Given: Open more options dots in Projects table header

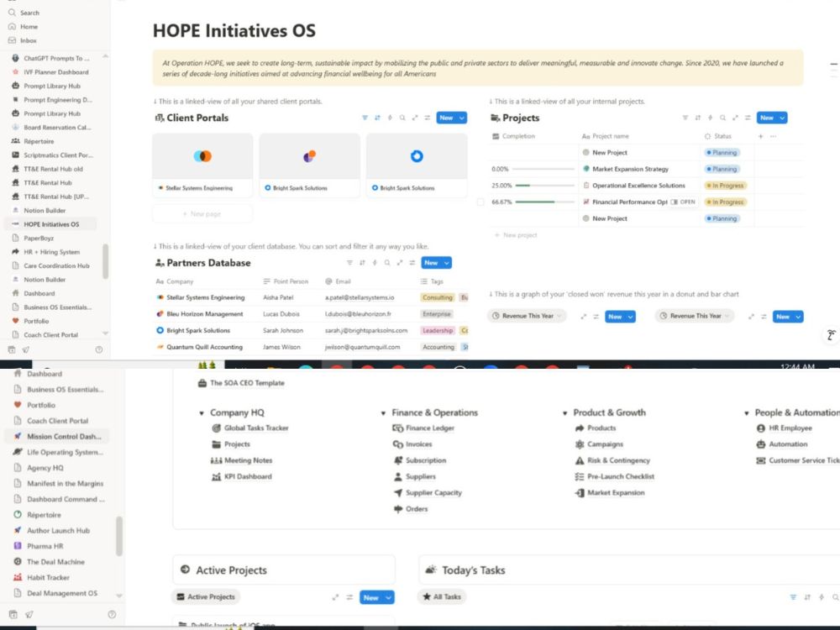Looking at the screenshot, I should click(x=773, y=136).
